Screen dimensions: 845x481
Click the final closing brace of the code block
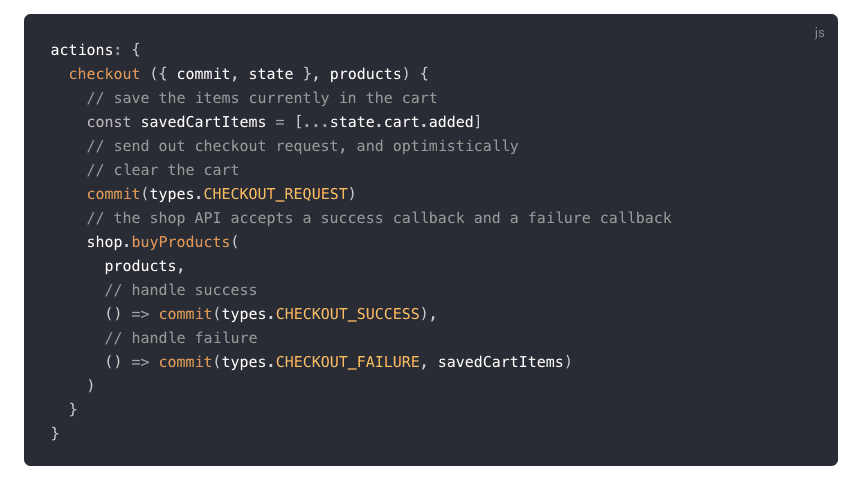click(x=55, y=433)
